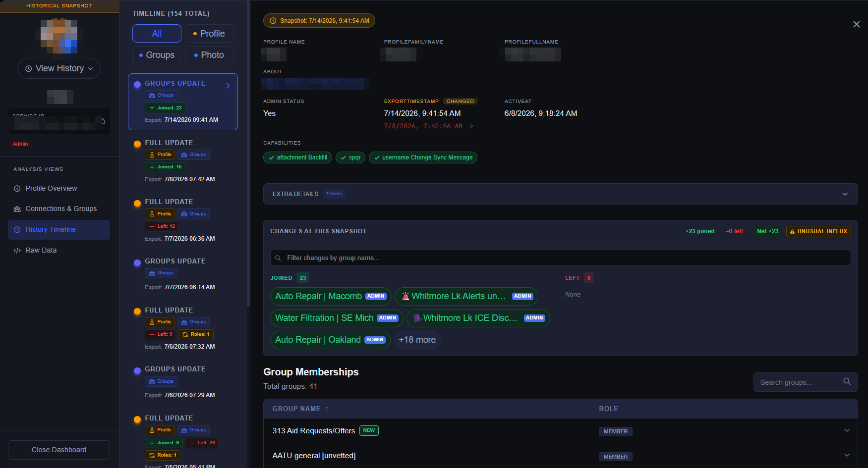
Task: Click the Raw Data code icon
Action: (17, 251)
